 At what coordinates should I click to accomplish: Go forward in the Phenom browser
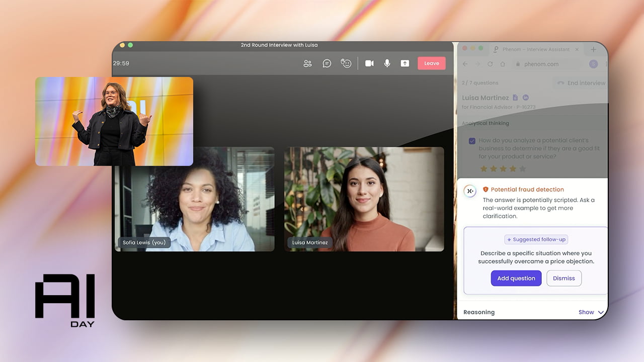477,64
